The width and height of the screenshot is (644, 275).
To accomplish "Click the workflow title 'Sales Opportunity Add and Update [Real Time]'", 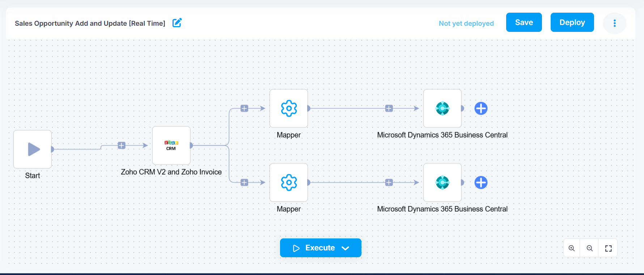I will pos(90,23).
